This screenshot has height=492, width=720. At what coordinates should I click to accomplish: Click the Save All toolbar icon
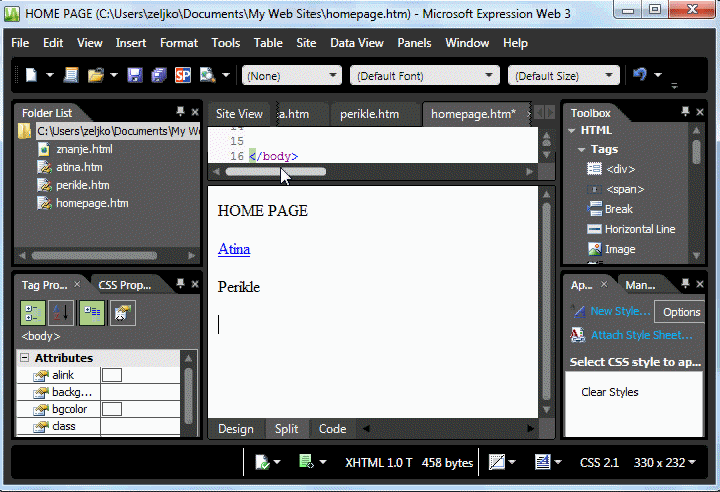tap(159, 75)
